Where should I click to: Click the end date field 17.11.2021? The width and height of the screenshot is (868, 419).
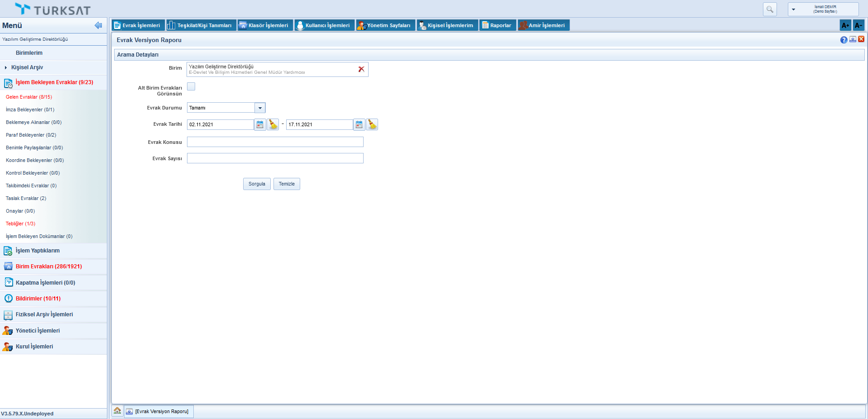[x=319, y=124]
